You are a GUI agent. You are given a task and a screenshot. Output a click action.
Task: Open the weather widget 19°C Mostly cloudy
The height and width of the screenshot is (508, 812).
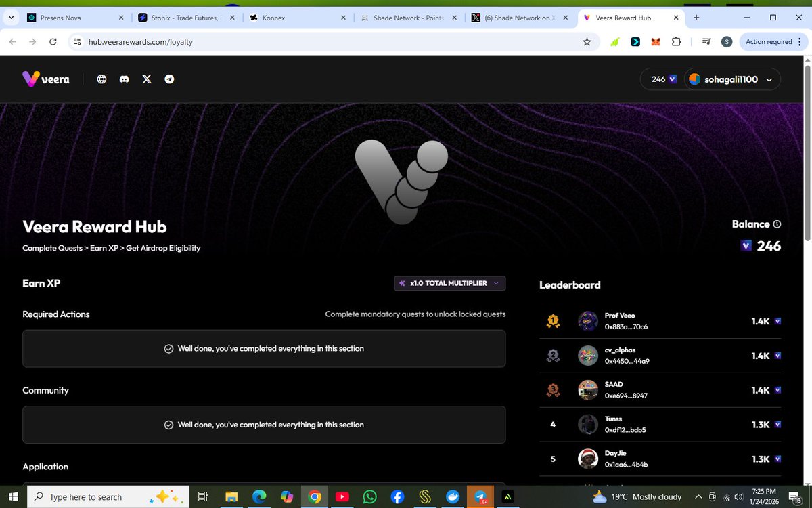(637, 496)
